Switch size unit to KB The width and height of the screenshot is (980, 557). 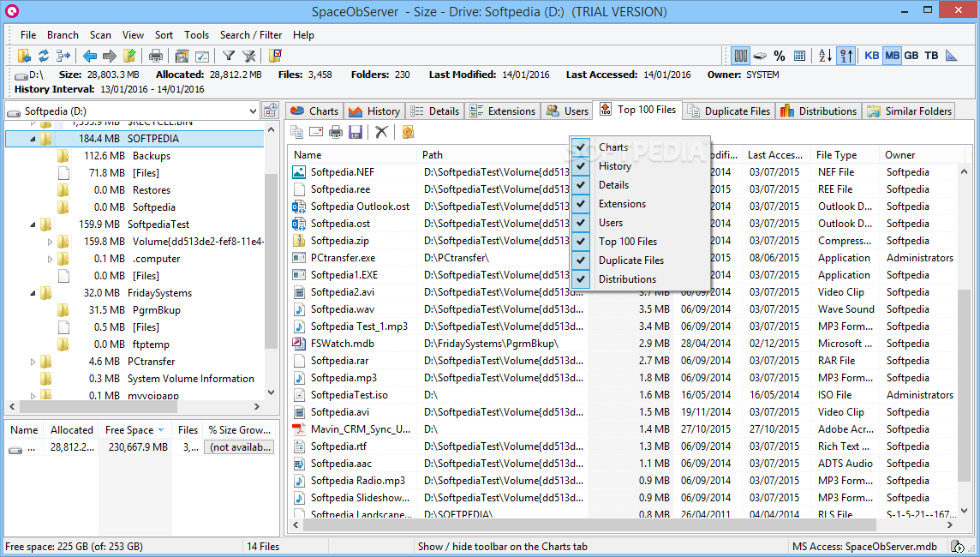coord(872,56)
